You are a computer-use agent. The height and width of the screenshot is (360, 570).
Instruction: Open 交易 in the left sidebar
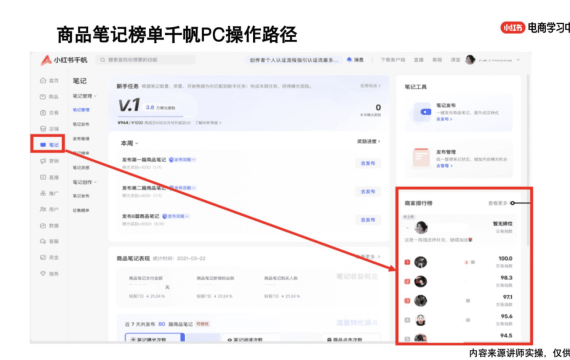click(x=49, y=113)
